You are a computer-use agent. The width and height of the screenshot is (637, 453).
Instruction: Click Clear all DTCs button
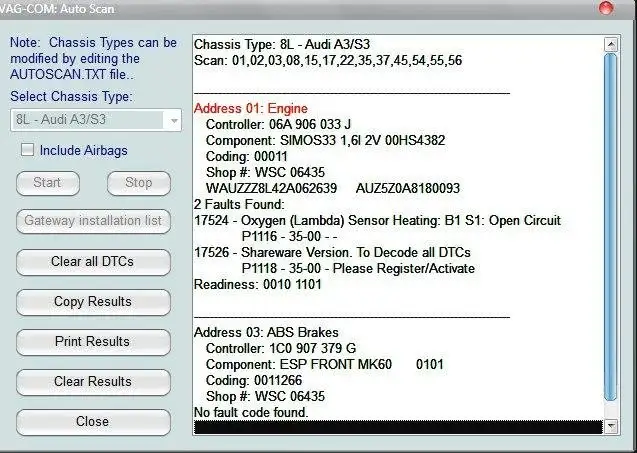pos(92,262)
